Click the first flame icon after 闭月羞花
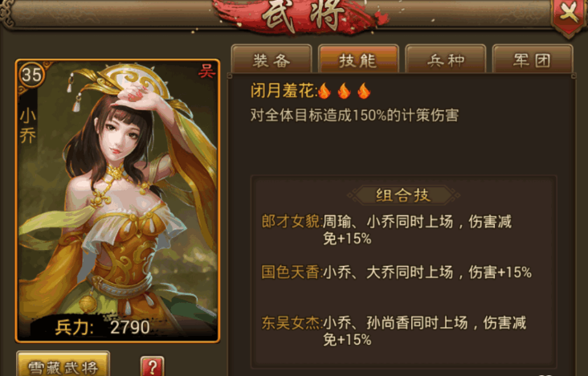This screenshot has width=588, height=376. 325,91
